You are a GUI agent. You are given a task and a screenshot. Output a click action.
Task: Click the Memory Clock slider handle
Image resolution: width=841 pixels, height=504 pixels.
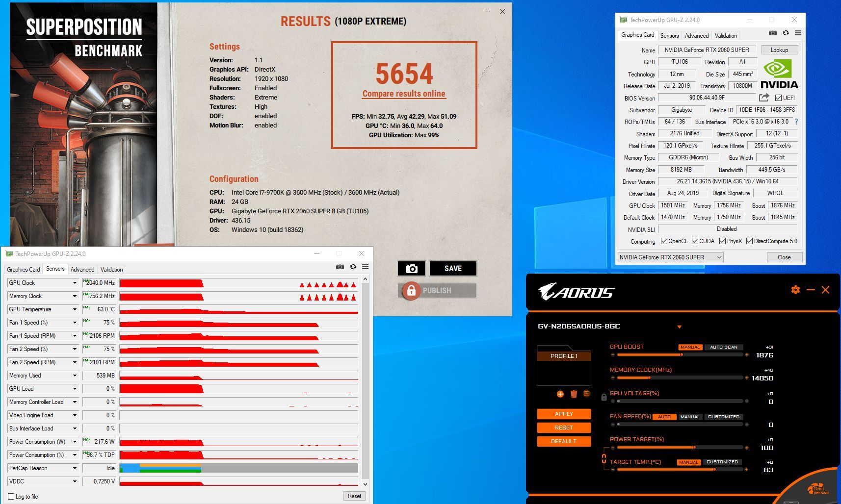649,378
